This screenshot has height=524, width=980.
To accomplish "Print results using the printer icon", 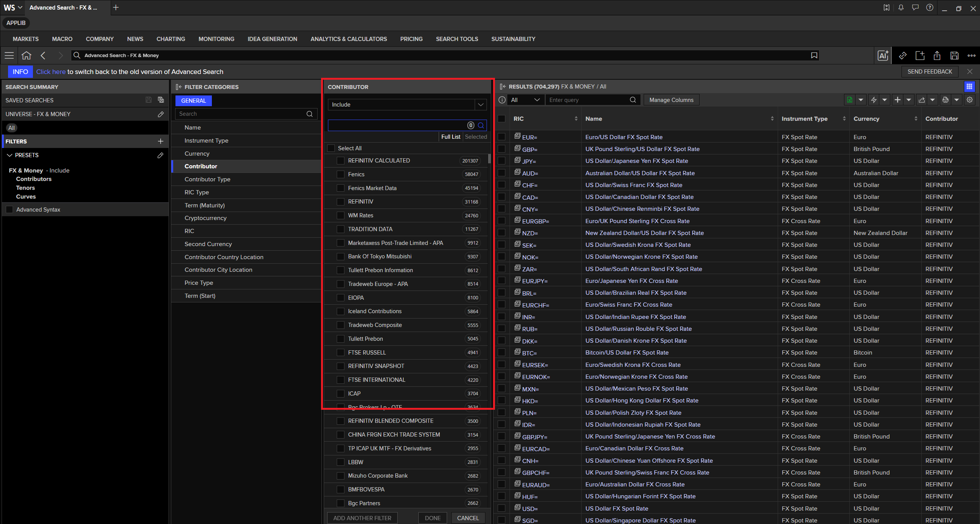I will tap(945, 100).
